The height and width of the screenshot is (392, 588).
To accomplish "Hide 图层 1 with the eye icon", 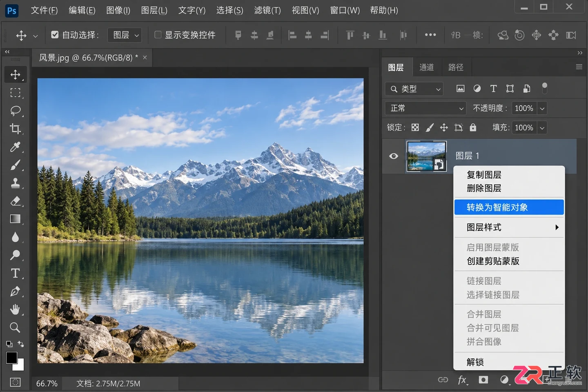I will tap(394, 156).
